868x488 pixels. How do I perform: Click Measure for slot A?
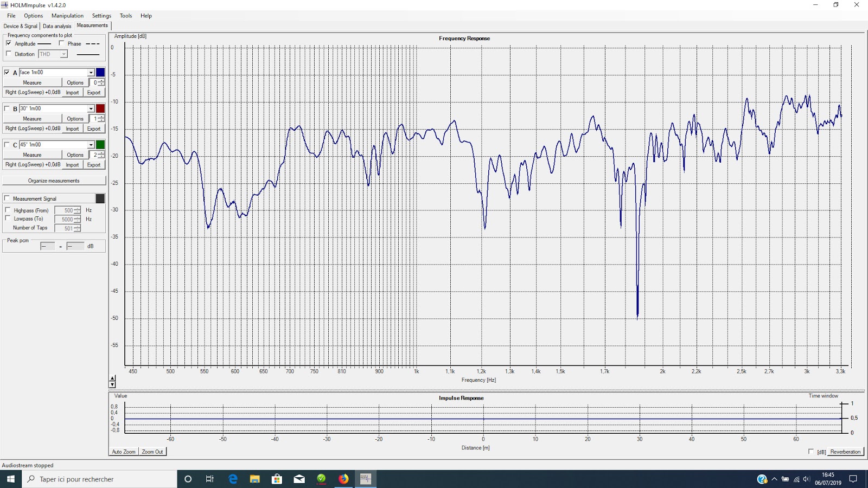[x=32, y=82]
